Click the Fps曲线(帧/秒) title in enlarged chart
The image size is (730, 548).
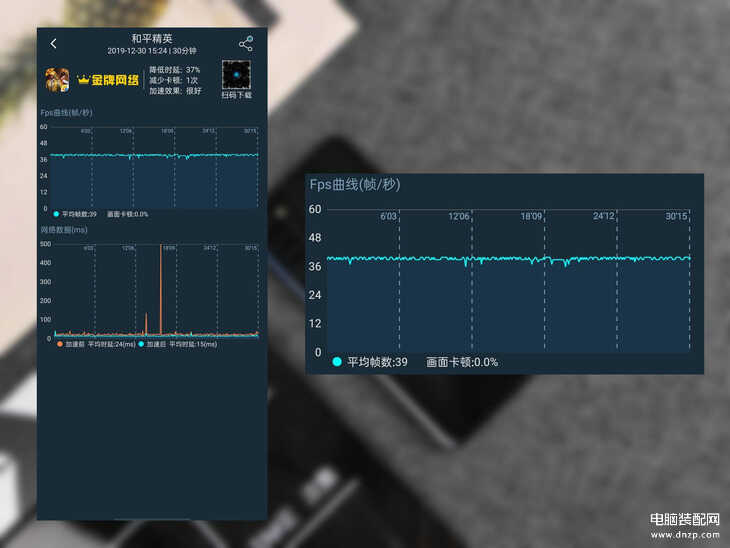pyautogui.click(x=355, y=185)
